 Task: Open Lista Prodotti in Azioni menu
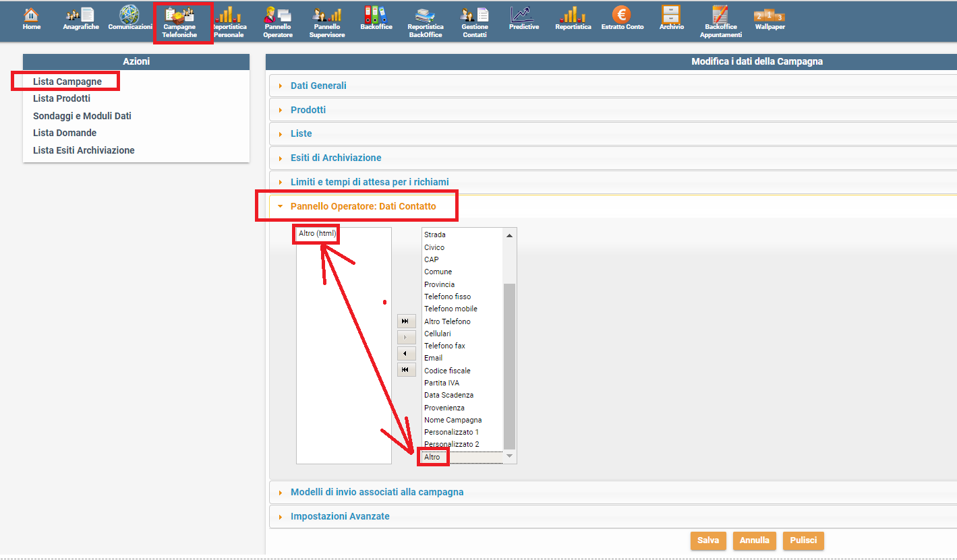pos(61,98)
